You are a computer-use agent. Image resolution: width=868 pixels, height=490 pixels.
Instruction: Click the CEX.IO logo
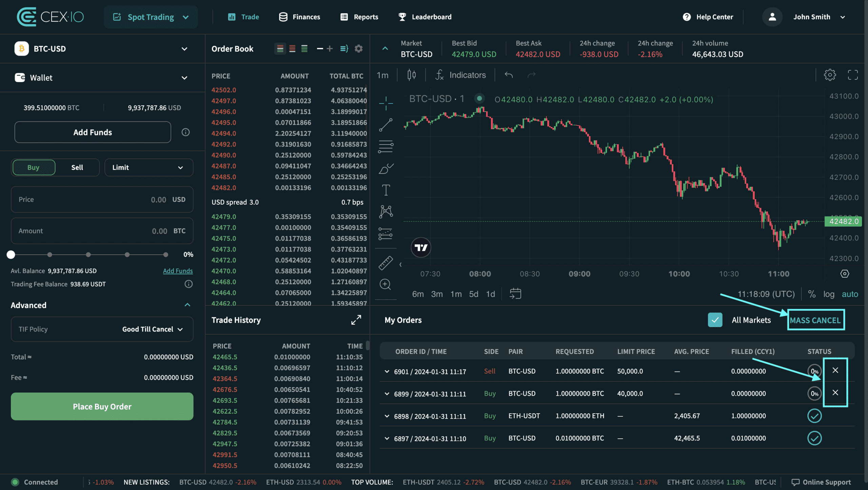50,17
